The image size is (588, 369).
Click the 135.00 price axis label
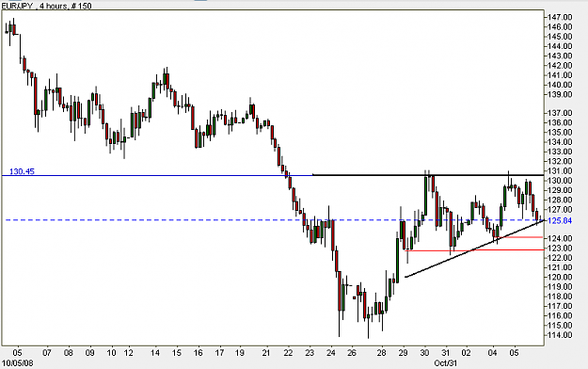[x=561, y=133]
